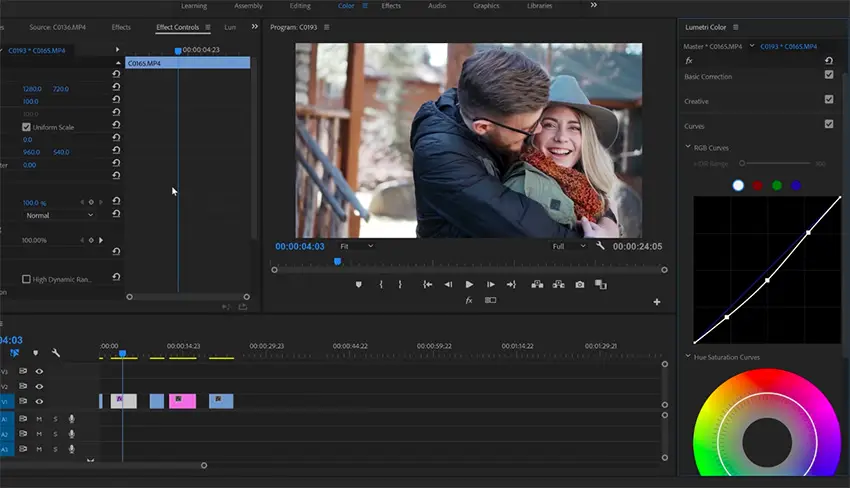Click the Mark In bracket button
The image size is (850, 488).
click(381, 285)
